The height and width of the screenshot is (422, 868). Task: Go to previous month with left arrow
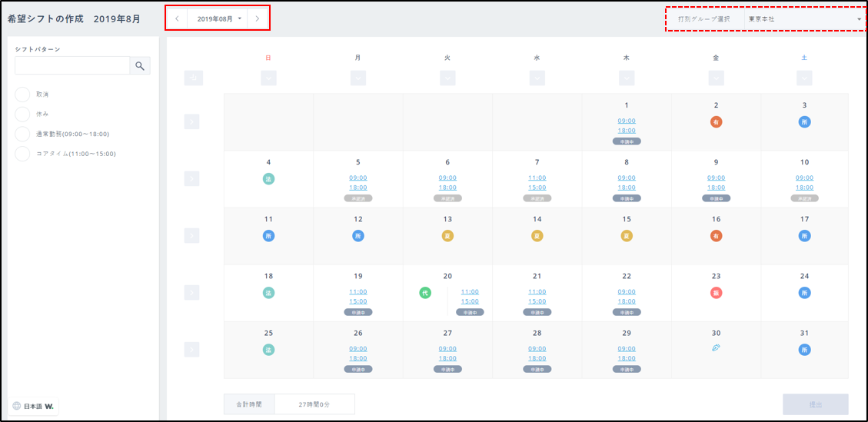pos(177,18)
